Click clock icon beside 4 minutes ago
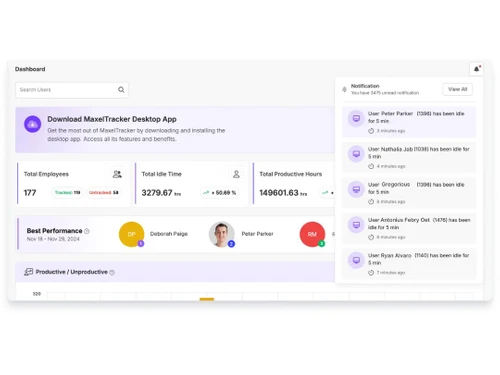Viewport: 500px width, 375px height. point(371,166)
